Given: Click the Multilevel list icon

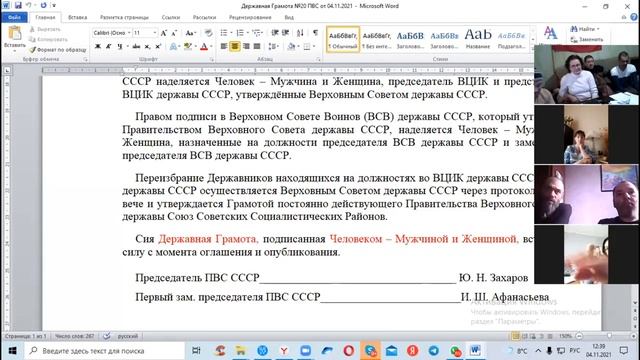Looking at the screenshot, I should pos(256,33).
